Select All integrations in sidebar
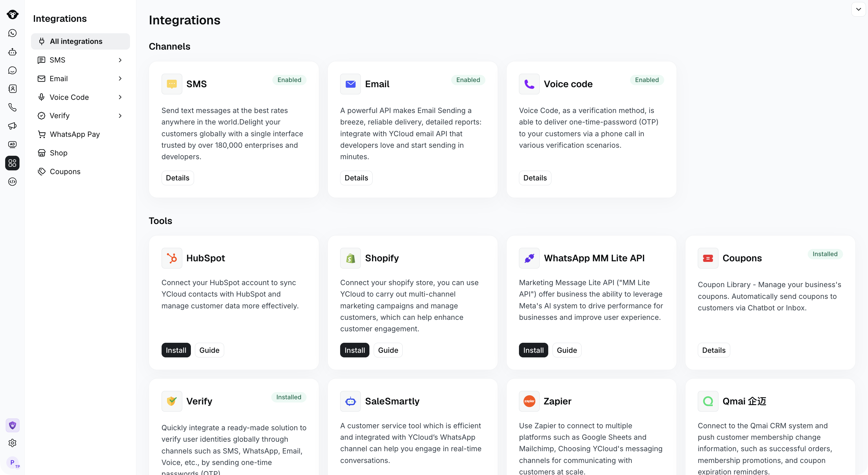This screenshot has width=868, height=475. click(80, 41)
